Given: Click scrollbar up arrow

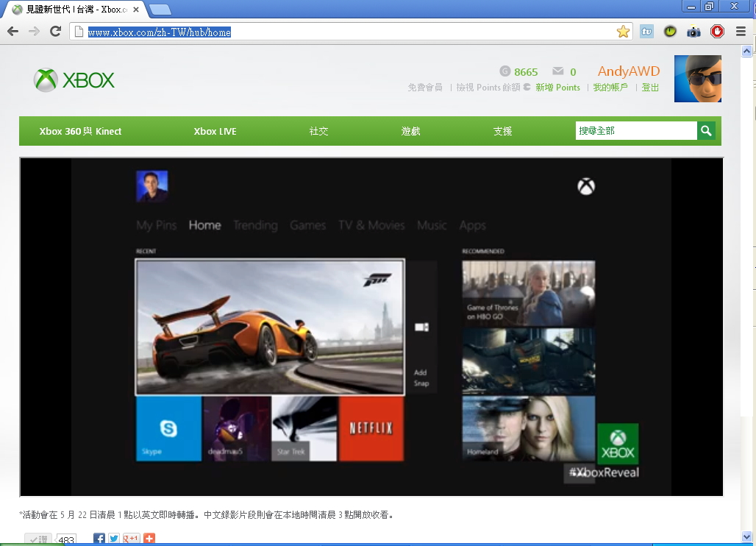Looking at the screenshot, I should [746, 51].
